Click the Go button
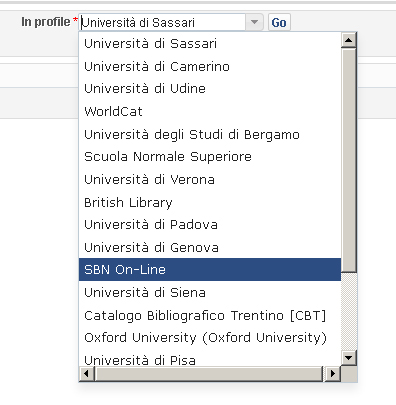 279,22
